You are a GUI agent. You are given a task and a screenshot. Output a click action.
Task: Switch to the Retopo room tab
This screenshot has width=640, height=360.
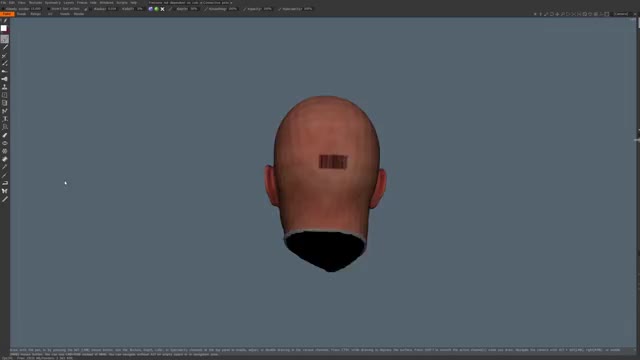36,14
